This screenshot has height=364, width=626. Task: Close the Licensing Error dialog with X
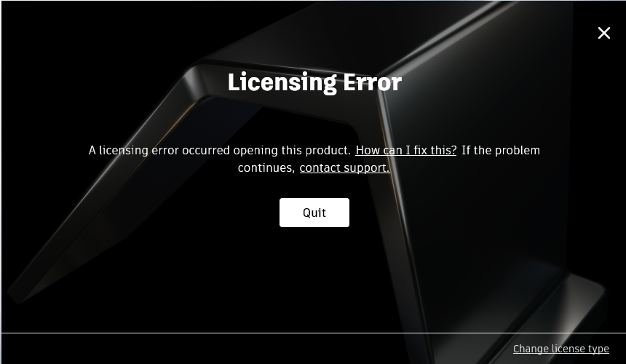click(x=604, y=33)
